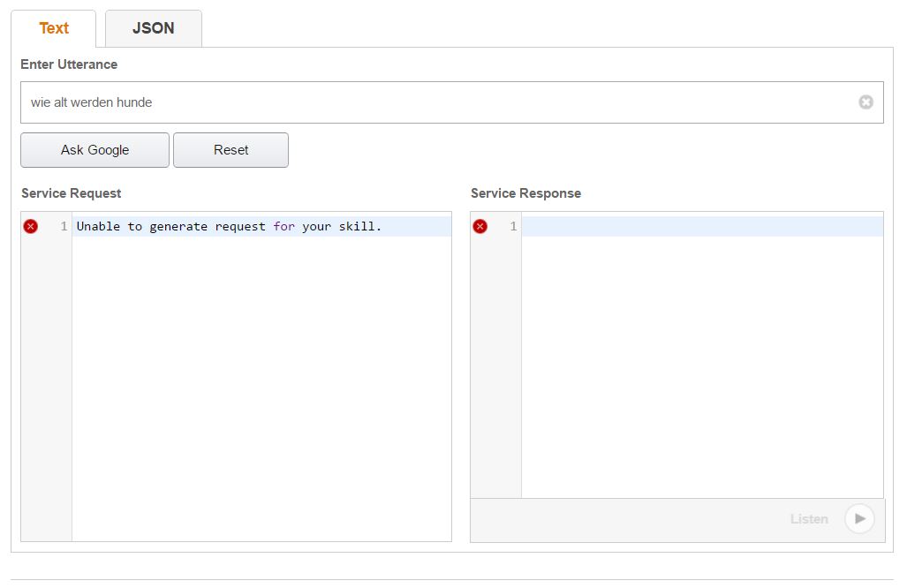Image resolution: width=907 pixels, height=588 pixels.
Task: Click the error icon in Service Response gutter
Action: [x=480, y=227]
